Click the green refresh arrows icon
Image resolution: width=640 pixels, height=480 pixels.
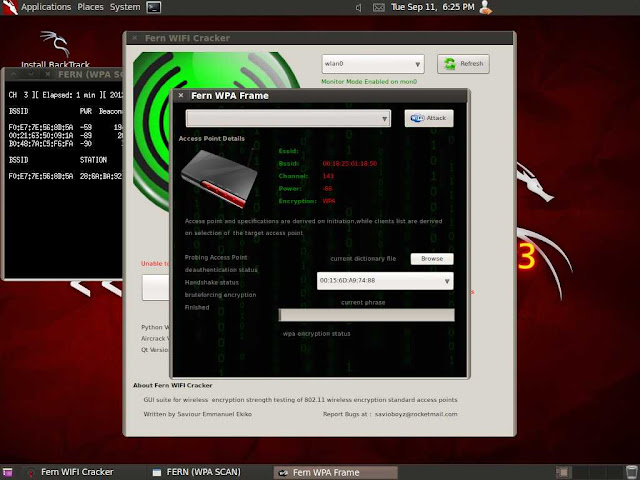coord(449,64)
